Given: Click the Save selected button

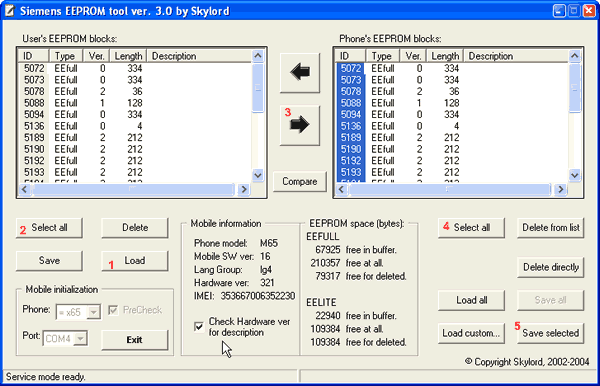Looking at the screenshot, I should (551, 333).
